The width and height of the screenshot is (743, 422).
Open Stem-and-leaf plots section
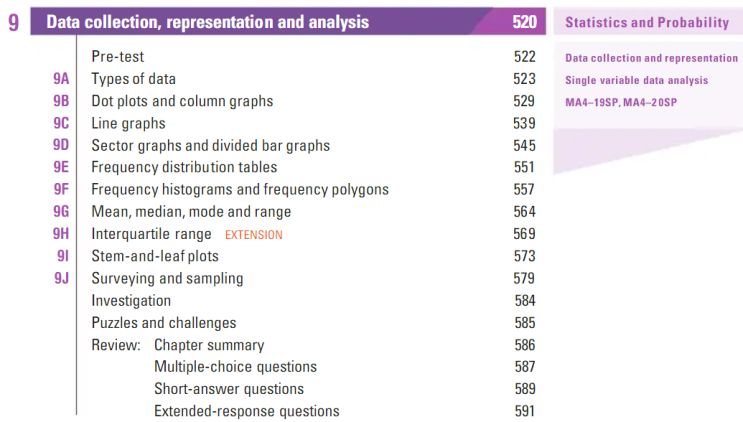[155, 256]
